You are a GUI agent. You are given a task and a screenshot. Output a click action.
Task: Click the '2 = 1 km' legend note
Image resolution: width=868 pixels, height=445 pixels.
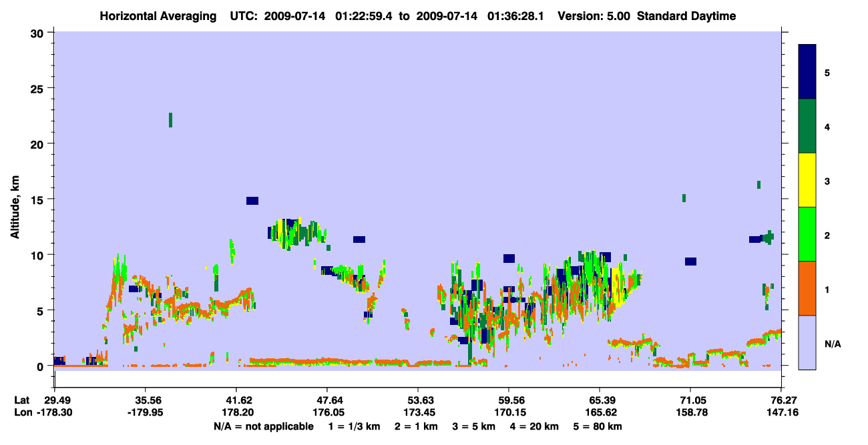click(x=417, y=426)
